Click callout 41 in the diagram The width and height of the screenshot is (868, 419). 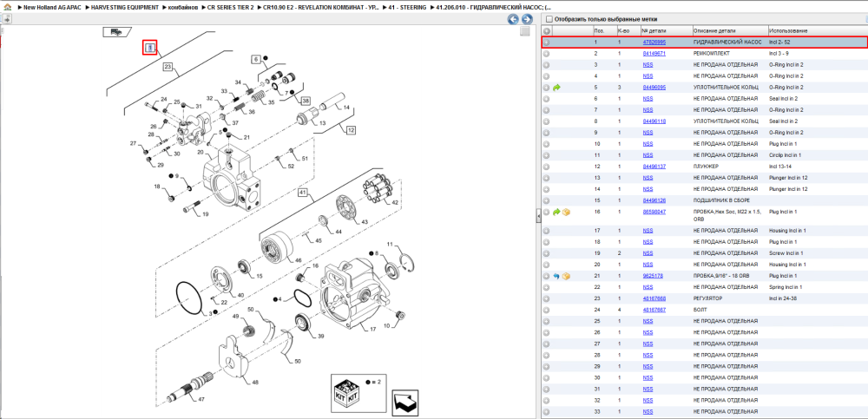pos(302,193)
